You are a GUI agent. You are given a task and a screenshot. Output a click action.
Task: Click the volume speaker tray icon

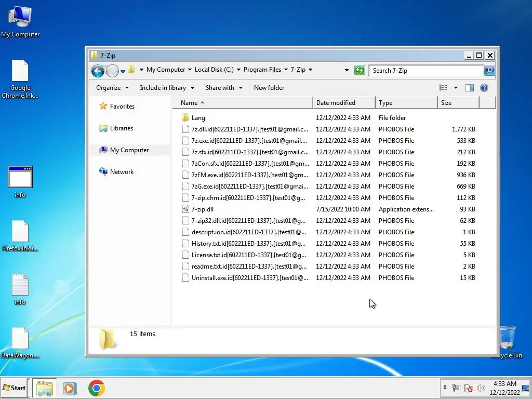(x=481, y=388)
